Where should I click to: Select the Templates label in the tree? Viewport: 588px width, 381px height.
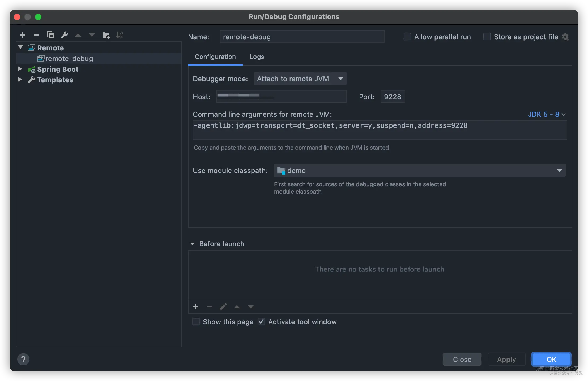[55, 80]
